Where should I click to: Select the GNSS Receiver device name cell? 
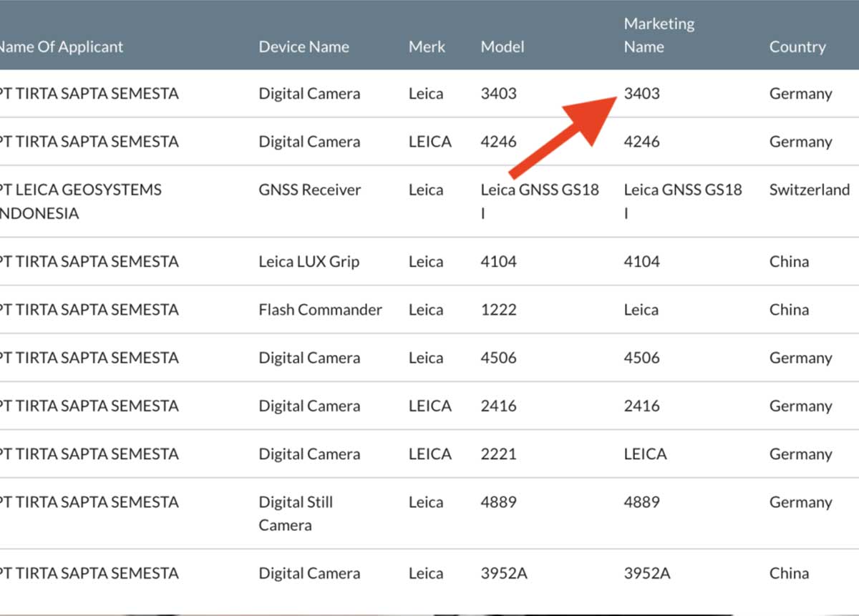309,190
